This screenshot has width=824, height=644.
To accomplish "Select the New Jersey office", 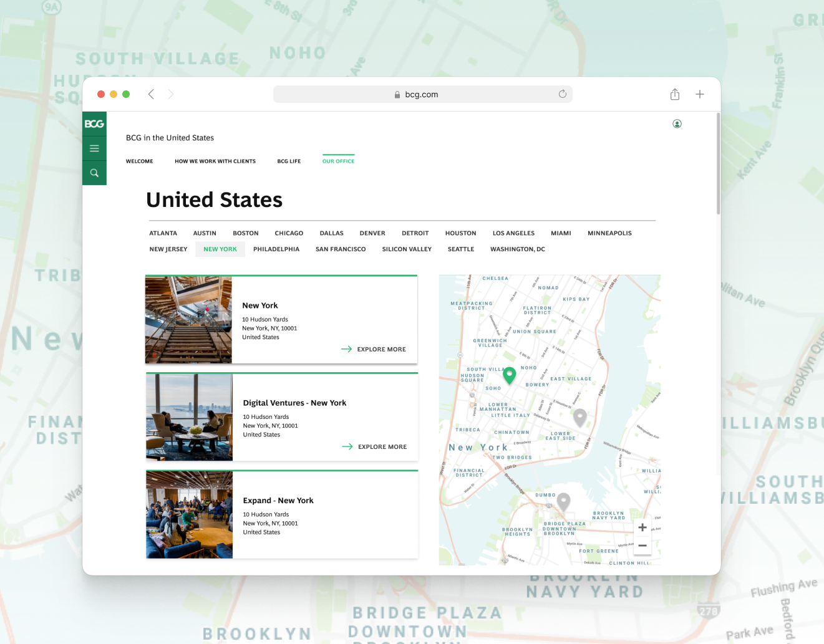I will click(168, 249).
